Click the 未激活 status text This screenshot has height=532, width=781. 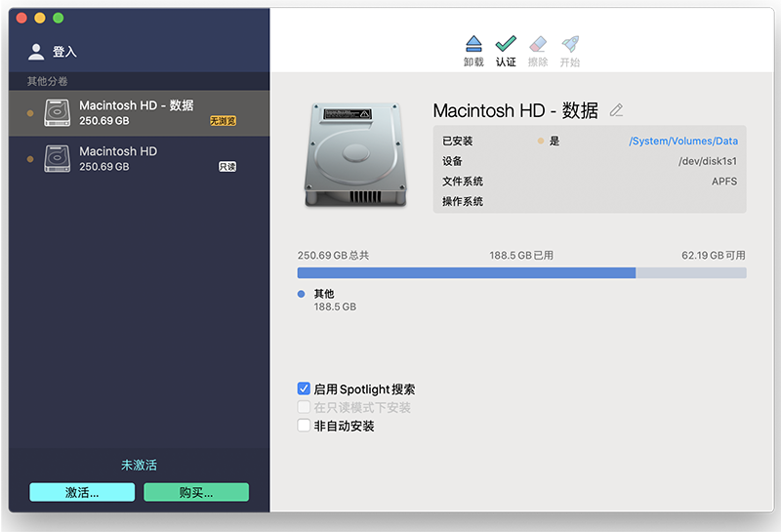(139, 465)
